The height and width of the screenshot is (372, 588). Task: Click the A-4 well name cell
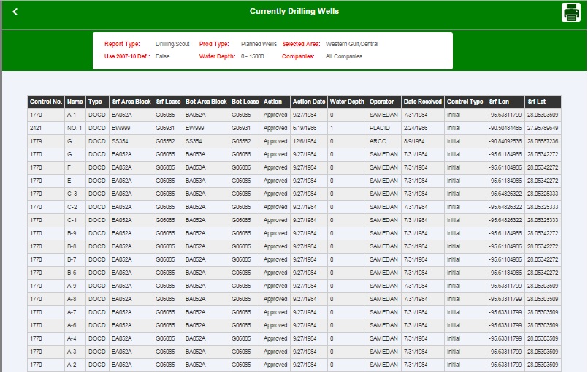(75, 338)
